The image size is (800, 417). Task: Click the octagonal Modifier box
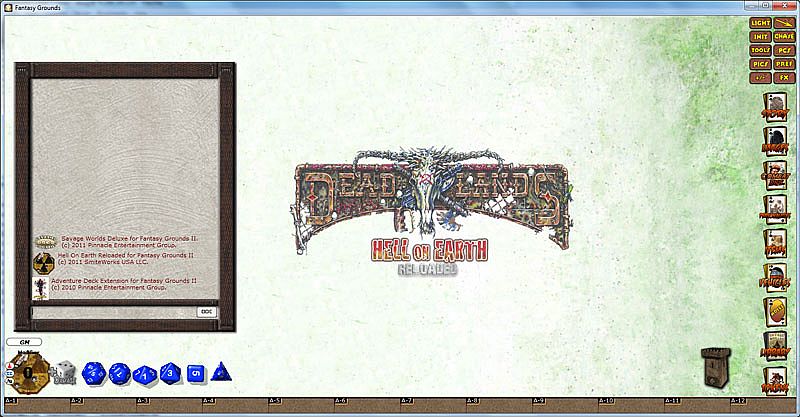tap(31, 374)
